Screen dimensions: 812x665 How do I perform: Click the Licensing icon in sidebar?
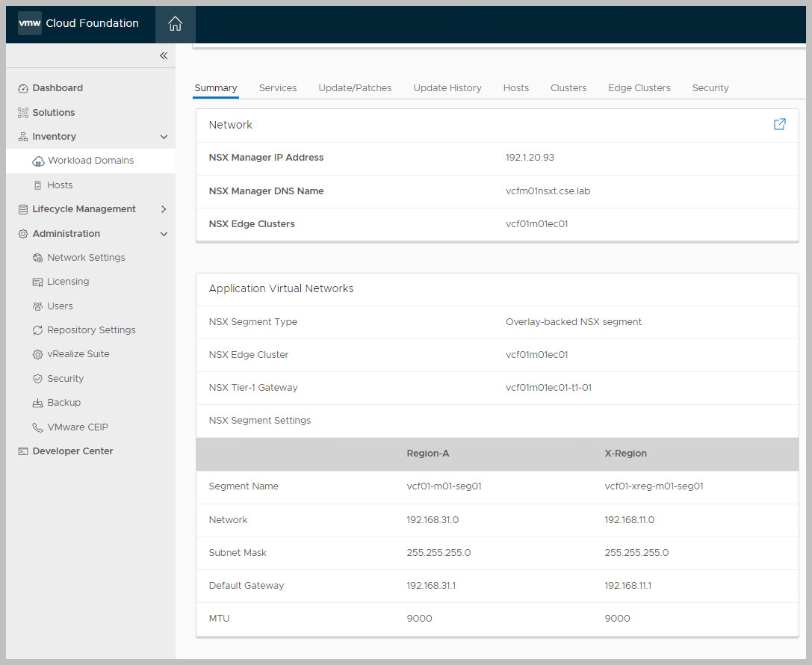coord(38,282)
